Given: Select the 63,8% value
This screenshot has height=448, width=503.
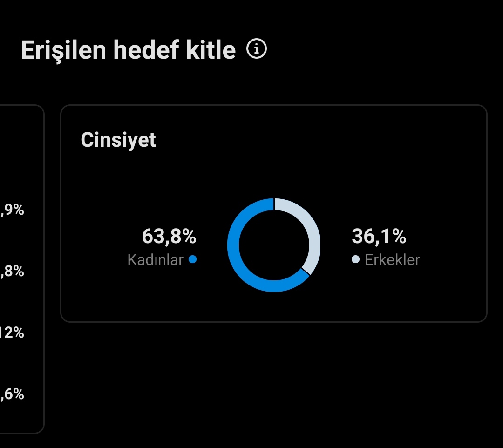Looking at the screenshot, I should click(169, 236).
